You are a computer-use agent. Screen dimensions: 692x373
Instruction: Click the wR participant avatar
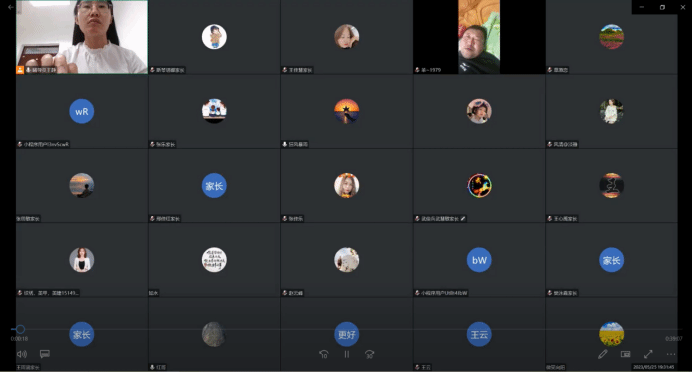point(82,111)
